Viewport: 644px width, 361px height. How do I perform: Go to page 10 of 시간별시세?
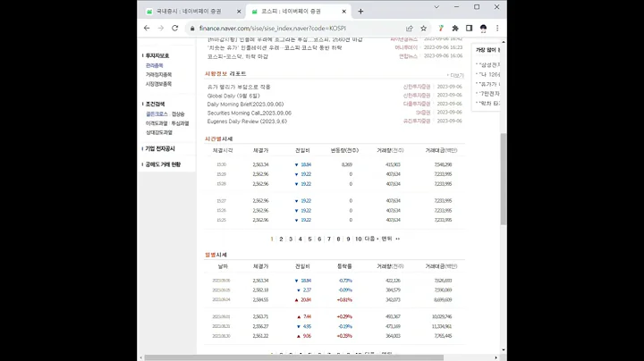358,239
